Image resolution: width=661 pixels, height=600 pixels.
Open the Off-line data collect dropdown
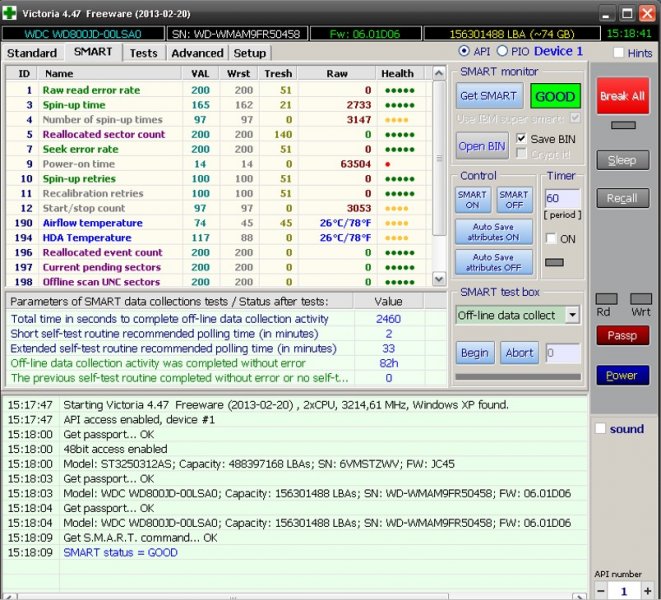tap(572, 315)
